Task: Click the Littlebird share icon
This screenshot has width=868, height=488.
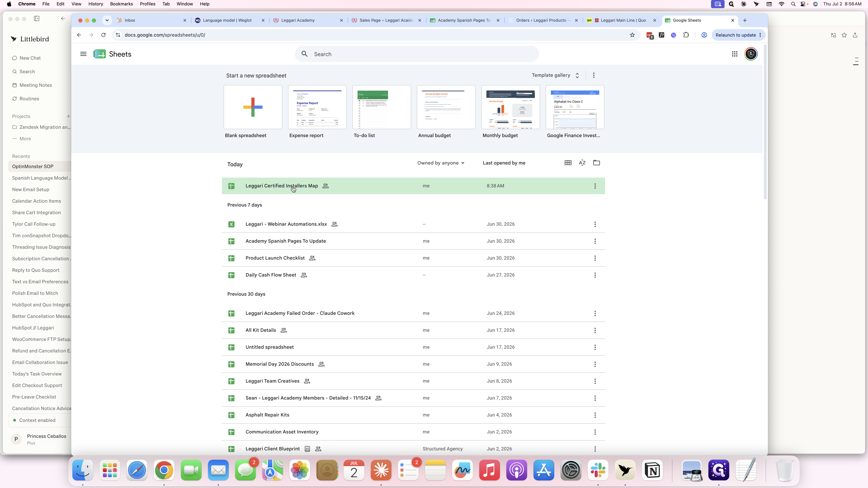Action: (855, 35)
